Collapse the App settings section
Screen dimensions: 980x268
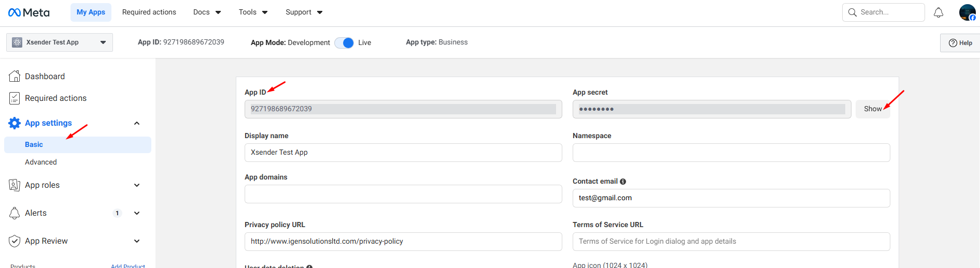pos(137,123)
